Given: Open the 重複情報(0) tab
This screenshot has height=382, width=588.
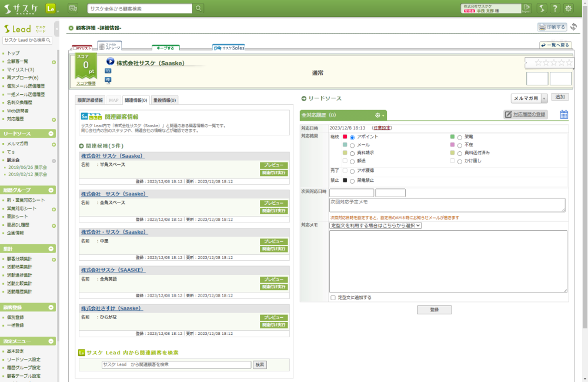Looking at the screenshot, I should point(165,100).
